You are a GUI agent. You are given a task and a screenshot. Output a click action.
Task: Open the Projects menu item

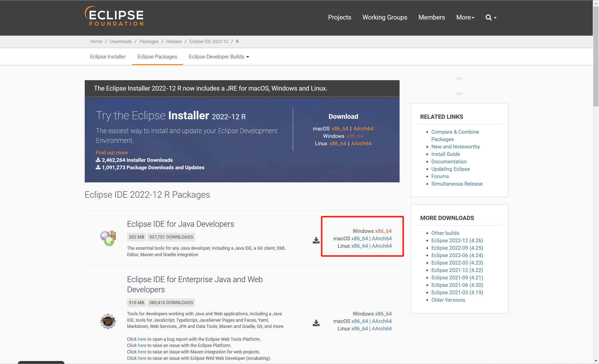tap(339, 18)
